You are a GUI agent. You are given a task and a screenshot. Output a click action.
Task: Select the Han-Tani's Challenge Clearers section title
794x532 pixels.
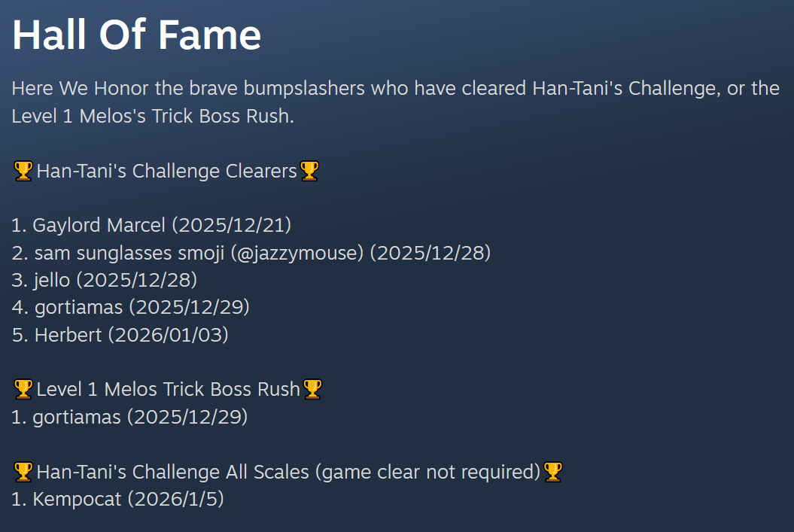pos(166,172)
